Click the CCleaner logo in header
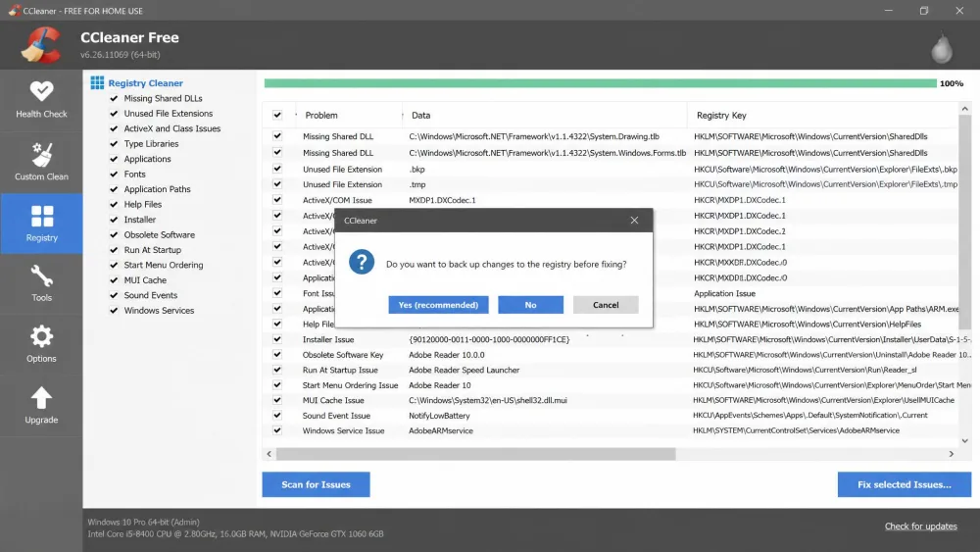Screen dimensions: 980x552 click(x=41, y=45)
